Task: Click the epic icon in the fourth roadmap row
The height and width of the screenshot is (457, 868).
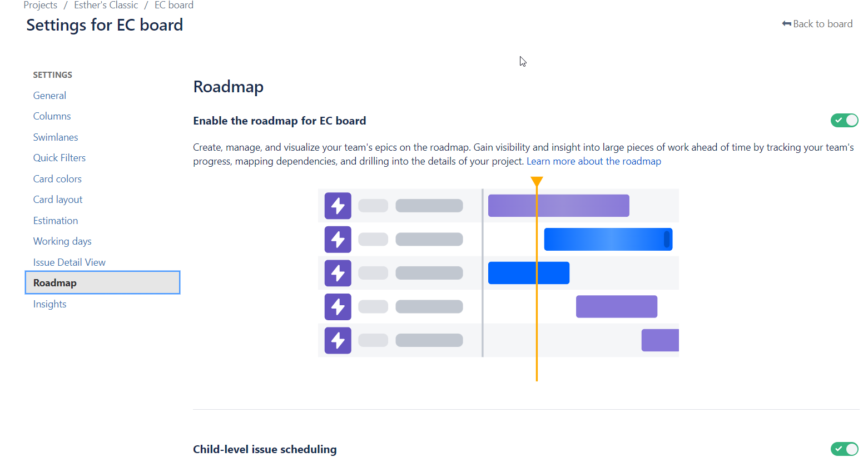Action: 338,306
